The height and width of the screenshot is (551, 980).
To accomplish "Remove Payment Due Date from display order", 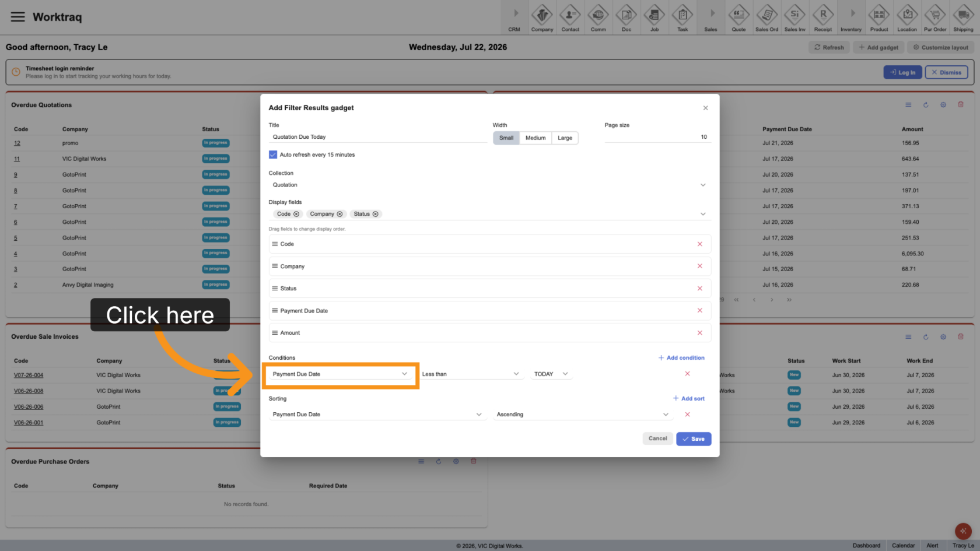I will (x=699, y=310).
